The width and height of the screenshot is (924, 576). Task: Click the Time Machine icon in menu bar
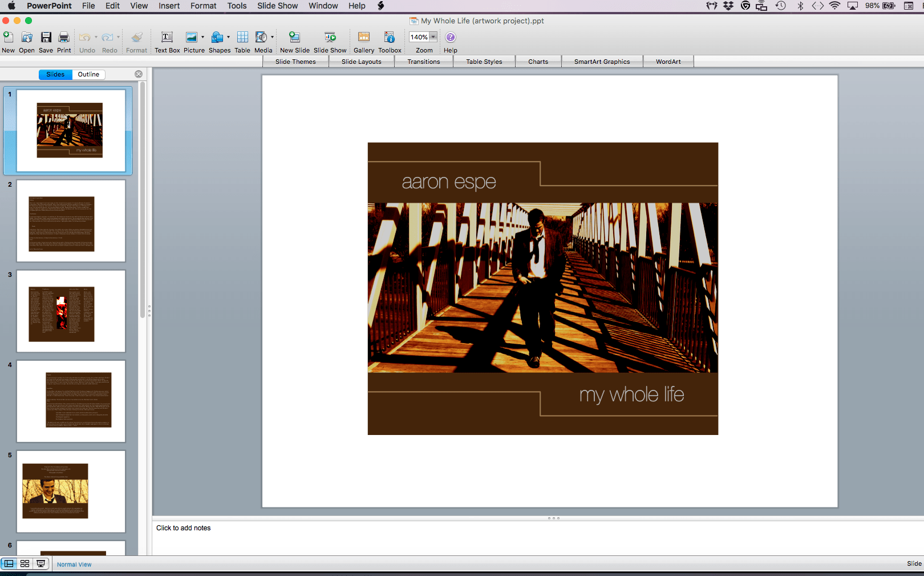781,6
